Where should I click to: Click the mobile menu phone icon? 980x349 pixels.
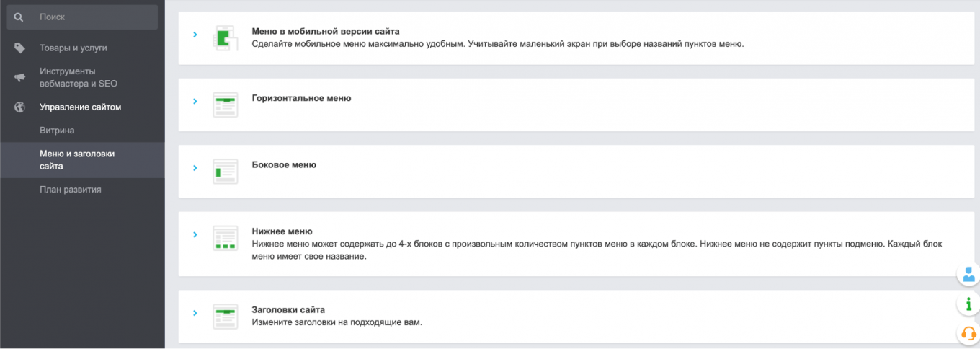tap(225, 37)
